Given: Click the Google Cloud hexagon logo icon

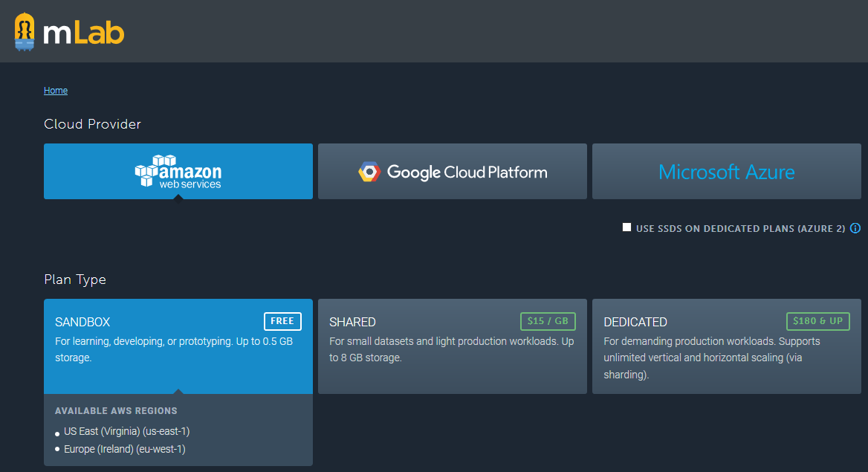Looking at the screenshot, I should pos(369,172).
